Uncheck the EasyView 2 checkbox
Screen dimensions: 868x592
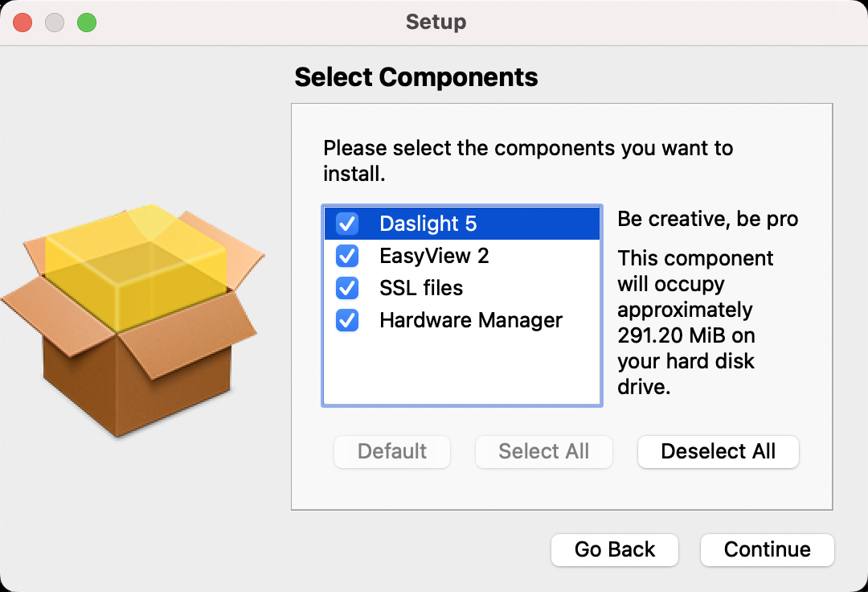pyautogui.click(x=347, y=256)
